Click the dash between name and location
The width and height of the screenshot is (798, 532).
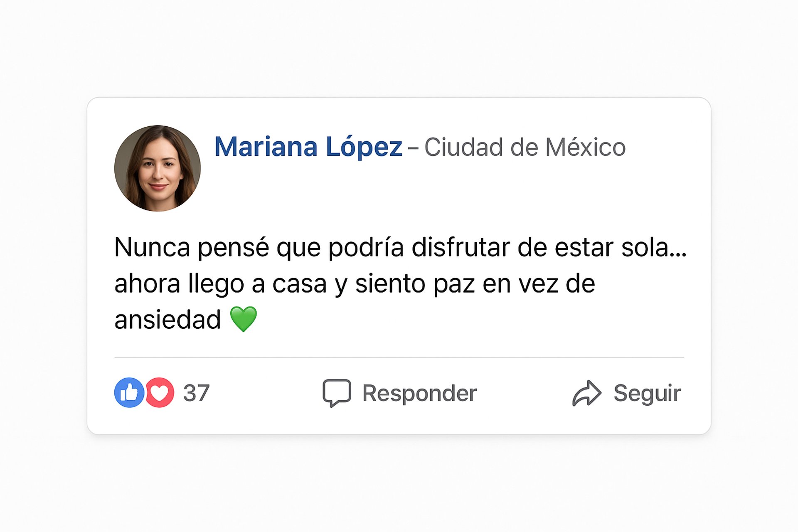(x=413, y=147)
